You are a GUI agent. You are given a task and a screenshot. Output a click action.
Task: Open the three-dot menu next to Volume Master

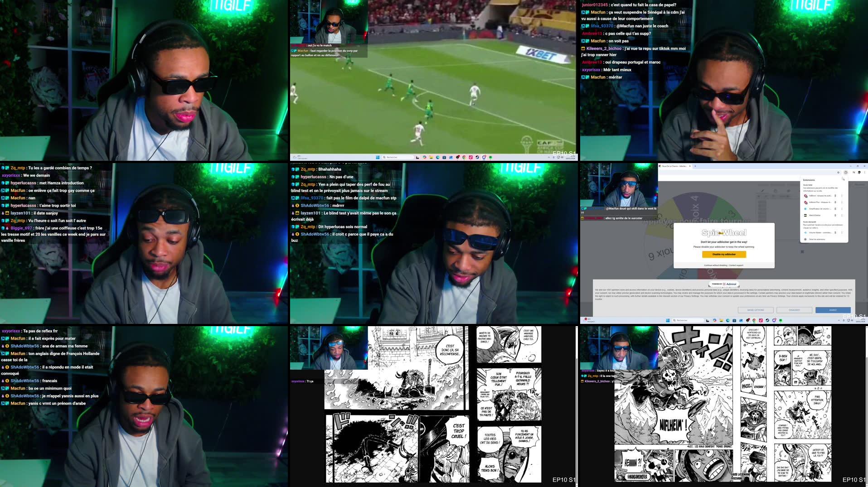point(842,233)
